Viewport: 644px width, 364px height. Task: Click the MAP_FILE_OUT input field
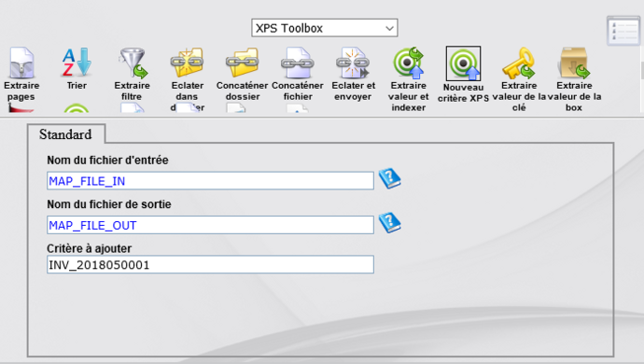coord(210,225)
